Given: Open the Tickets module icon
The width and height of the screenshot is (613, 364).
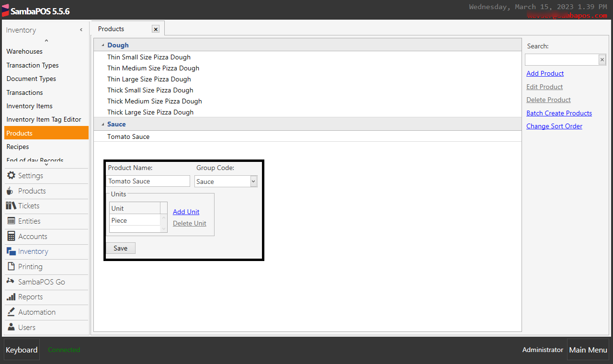Looking at the screenshot, I should (x=11, y=205).
